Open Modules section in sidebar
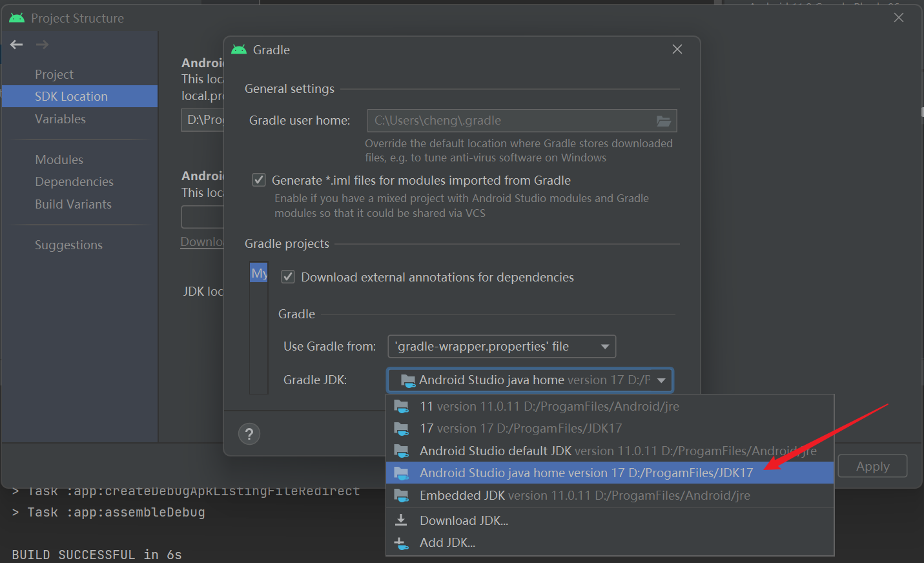This screenshot has height=563, width=924. click(x=59, y=159)
